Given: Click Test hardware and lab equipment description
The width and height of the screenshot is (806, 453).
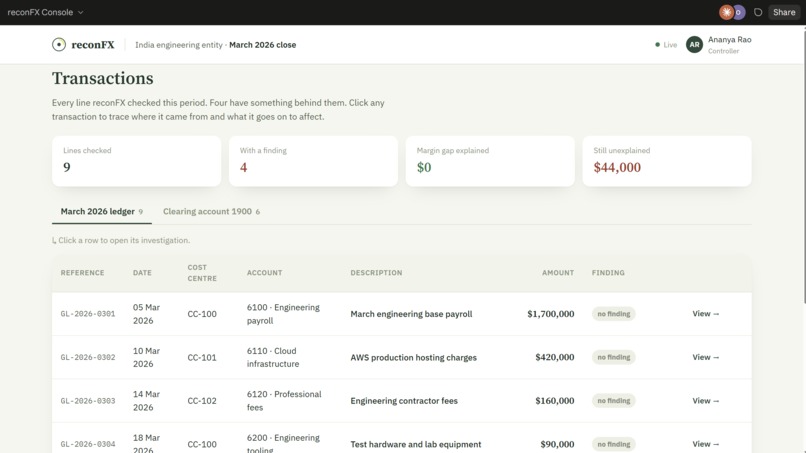Looking at the screenshot, I should tap(416, 444).
